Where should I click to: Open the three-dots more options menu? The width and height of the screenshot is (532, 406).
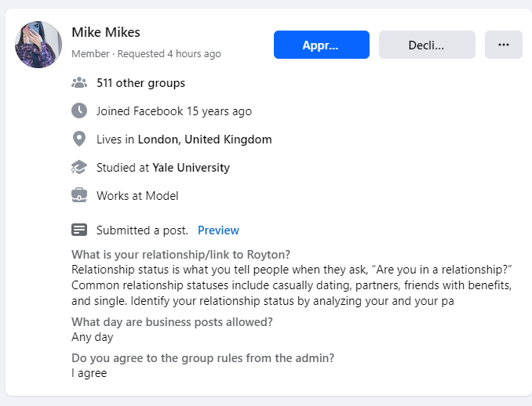coord(504,45)
